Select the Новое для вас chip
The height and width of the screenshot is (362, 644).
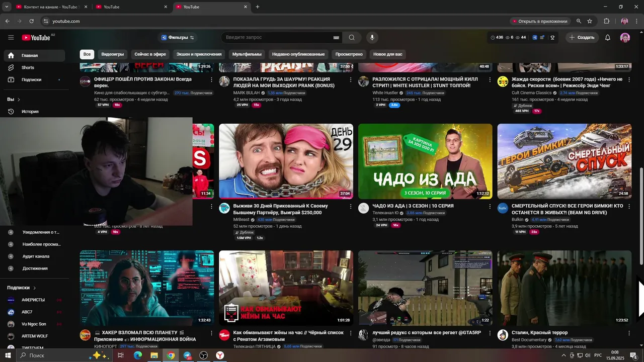[388, 54]
